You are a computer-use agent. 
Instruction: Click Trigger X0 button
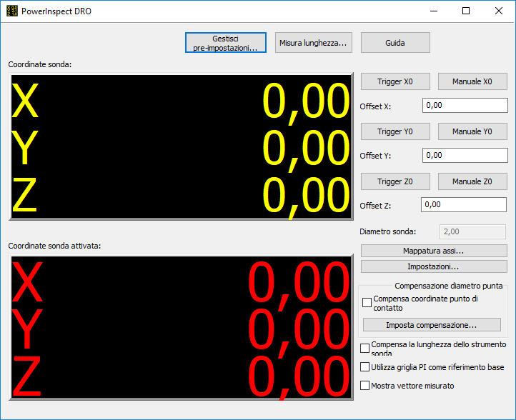(x=395, y=81)
